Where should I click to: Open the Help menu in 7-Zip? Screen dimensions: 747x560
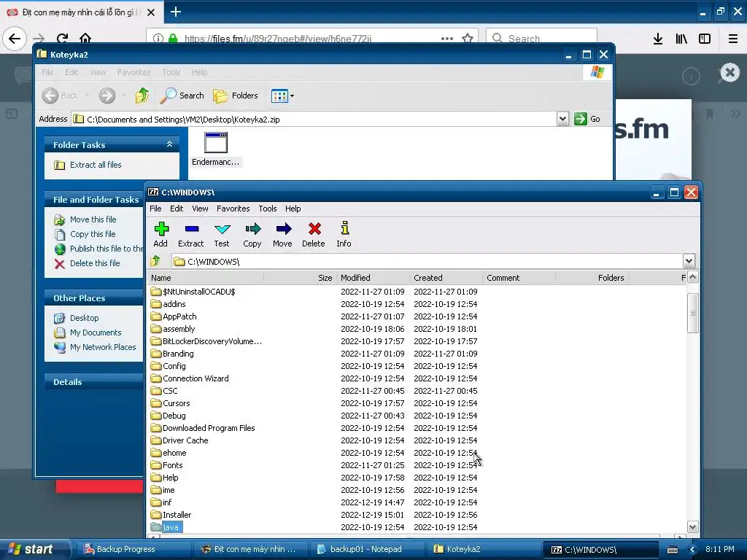(x=293, y=209)
